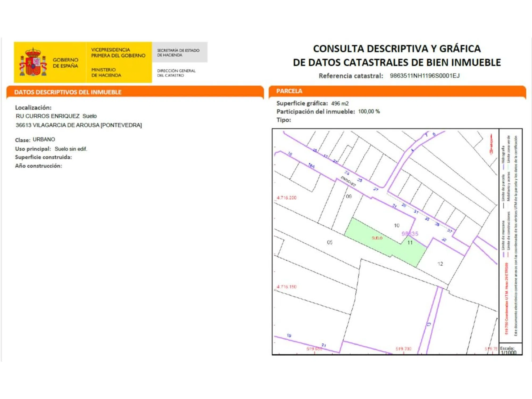Click the ENRIQUEZ street name on map
Image resolution: width=532 pixels, height=399 pixels.
point(348,181)
